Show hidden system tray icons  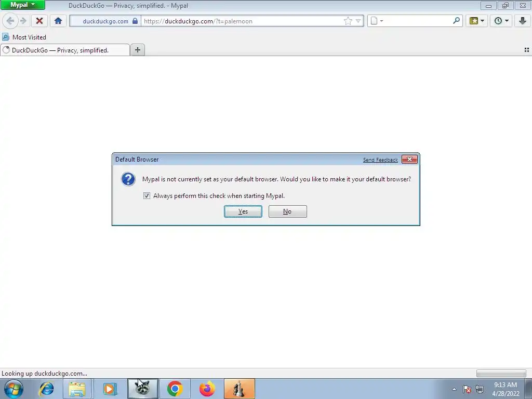coord(454,389)
